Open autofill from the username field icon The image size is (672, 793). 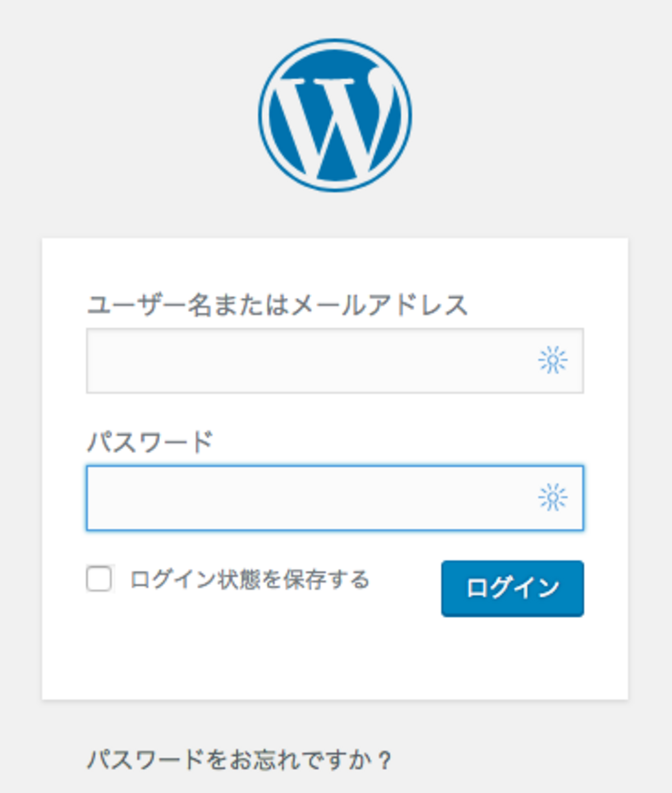[553, 360]
